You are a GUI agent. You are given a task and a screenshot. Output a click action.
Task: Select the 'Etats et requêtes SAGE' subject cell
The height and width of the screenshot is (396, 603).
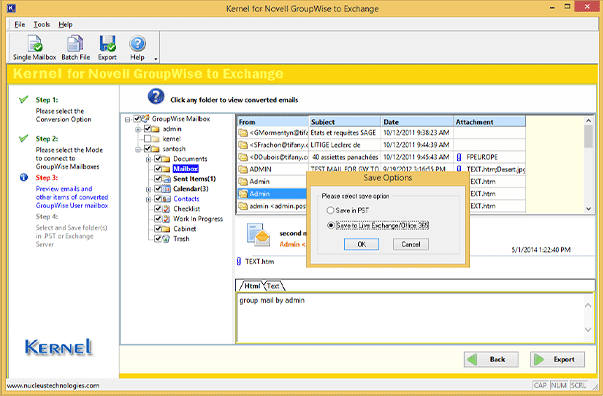click(x=345, y=133)
